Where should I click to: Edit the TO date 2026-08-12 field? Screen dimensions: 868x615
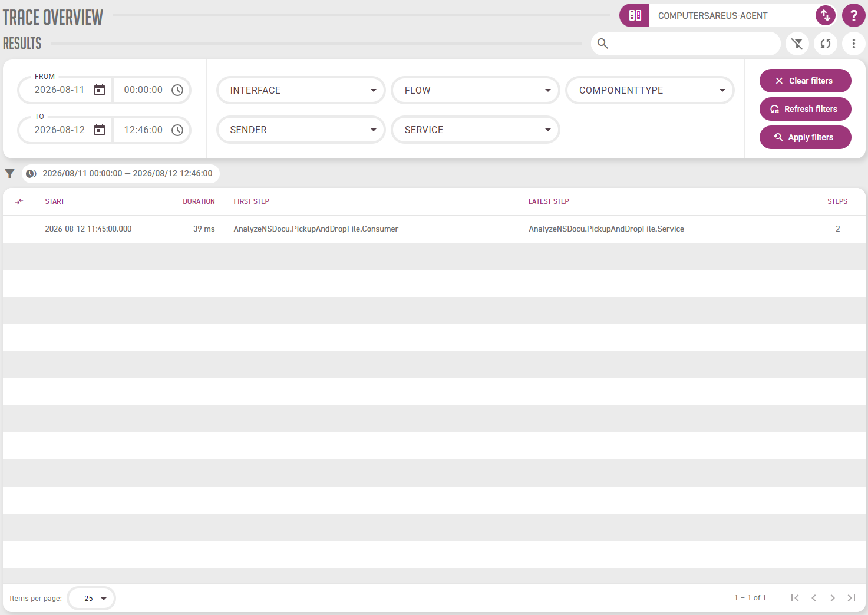[60, 130]
